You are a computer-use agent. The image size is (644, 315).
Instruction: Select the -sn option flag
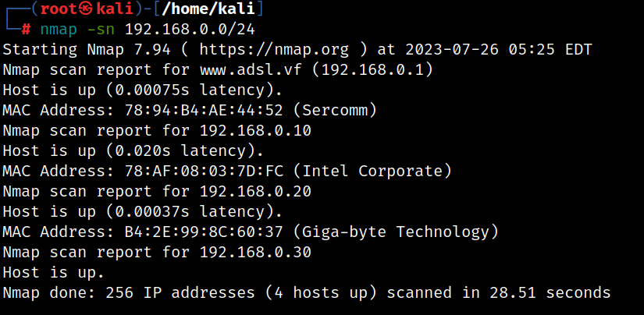coord(101,30)
